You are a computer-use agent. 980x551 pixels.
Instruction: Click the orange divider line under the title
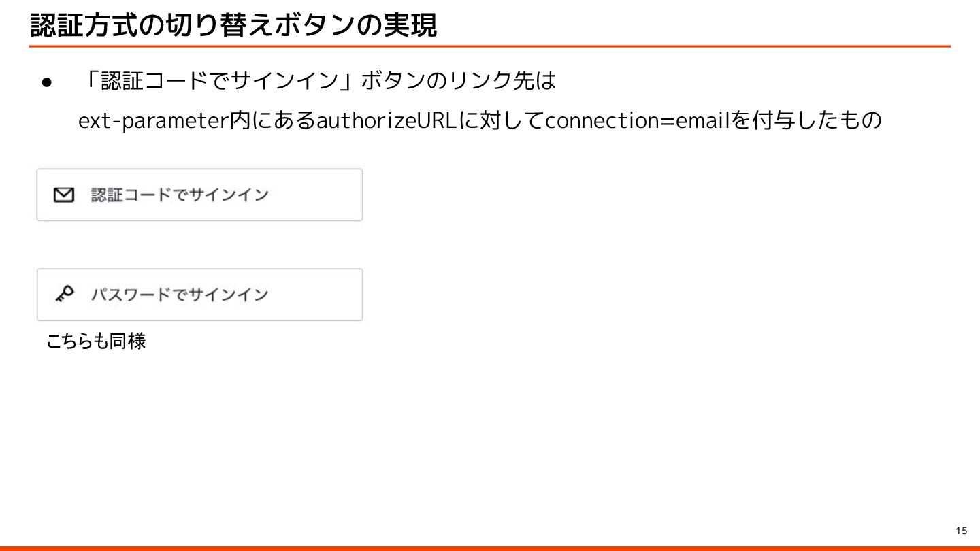[490, 46]
